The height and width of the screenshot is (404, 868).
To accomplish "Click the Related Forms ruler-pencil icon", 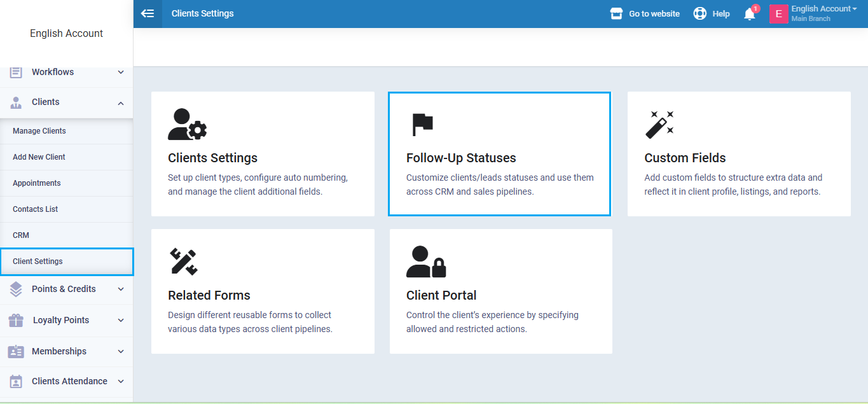I will click(x=183, y=261).
